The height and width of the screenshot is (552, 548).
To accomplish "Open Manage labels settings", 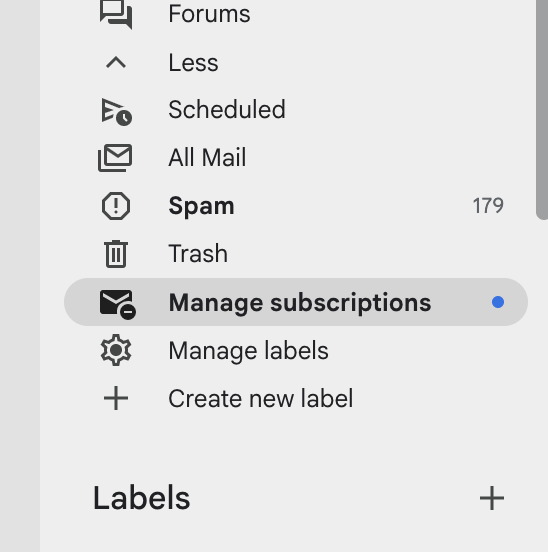I will click(296, 351).
